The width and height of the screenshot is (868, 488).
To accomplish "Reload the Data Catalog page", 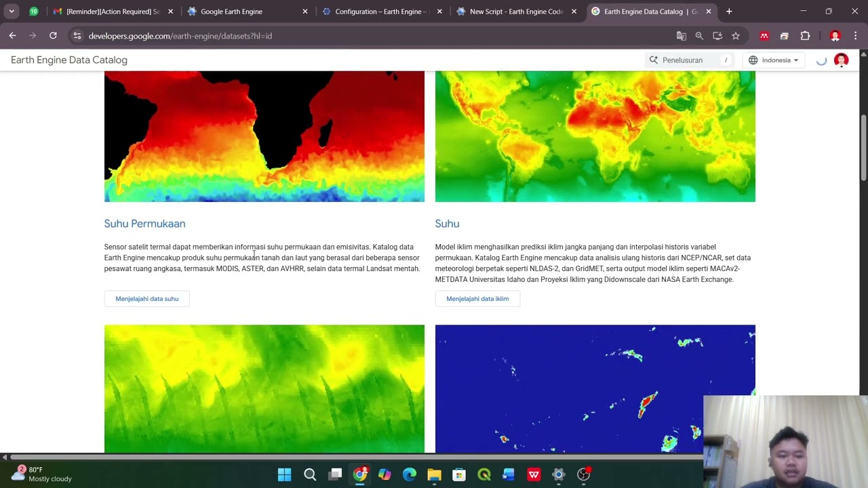I will 53,36.
